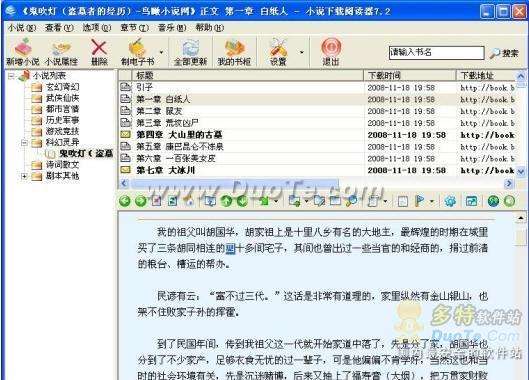This screenshot has height=380, width=529.
Task: Click the green back arrow in reader toolbar
Action: tap(125, 201)
